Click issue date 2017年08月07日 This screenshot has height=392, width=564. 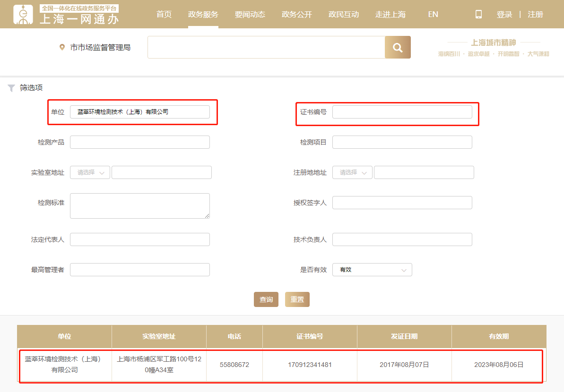[x=404, y=365]
